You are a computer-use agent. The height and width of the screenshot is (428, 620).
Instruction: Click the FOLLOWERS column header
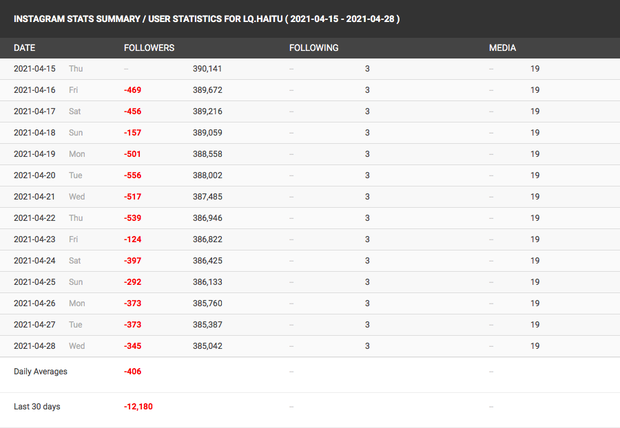coord(149,48)
